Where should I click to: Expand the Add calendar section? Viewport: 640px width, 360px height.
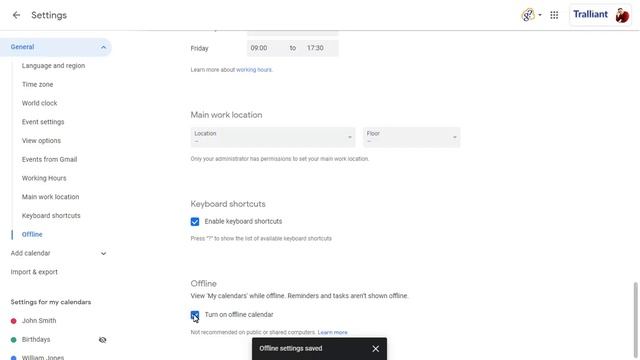click(58, 253)
